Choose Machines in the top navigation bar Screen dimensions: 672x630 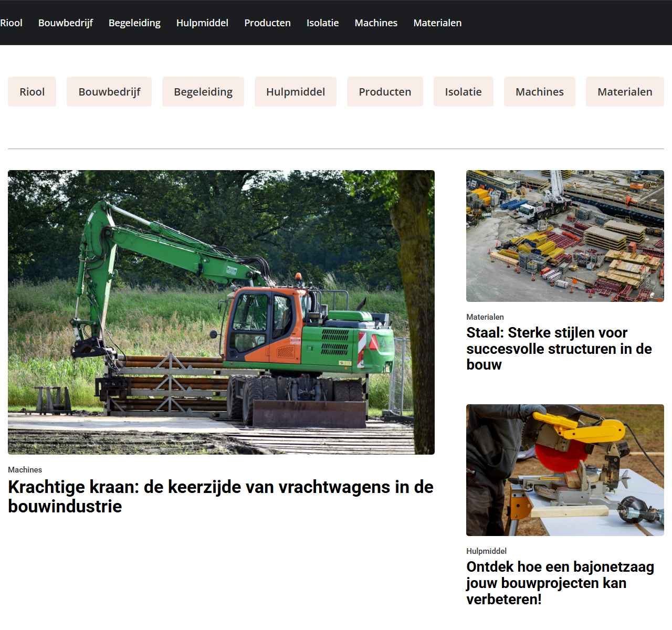click(x=376, y=23)
